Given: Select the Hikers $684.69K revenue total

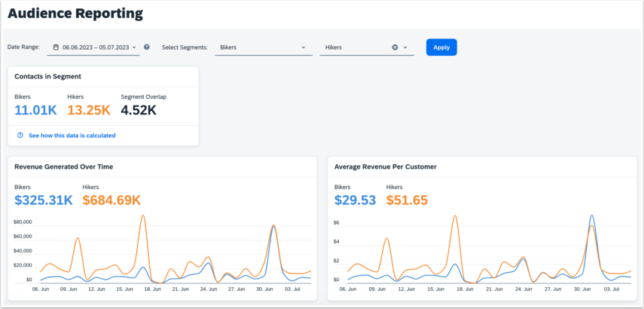Looking at the screenshot, I should click(111, 200).
